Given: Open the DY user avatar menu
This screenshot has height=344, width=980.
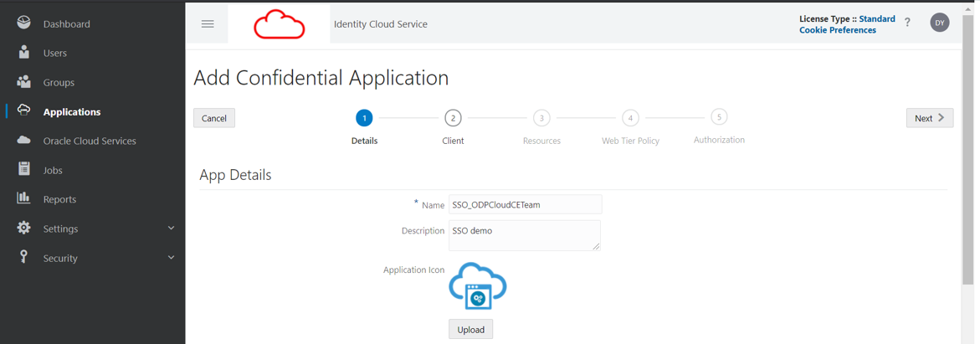Looking at the screenshot, I should (x=939, y=23).
